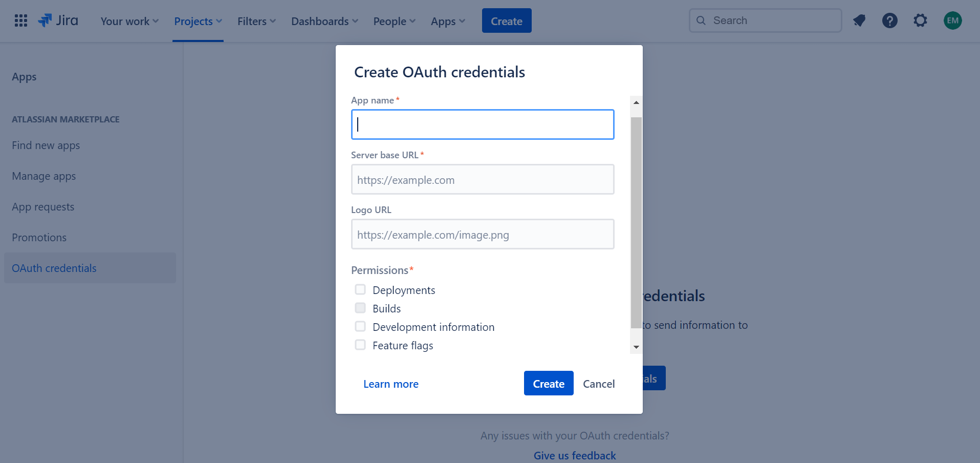980x463 pixels.
Task: Open the Apps dropdown in top bar
Action: coord(448,21)
